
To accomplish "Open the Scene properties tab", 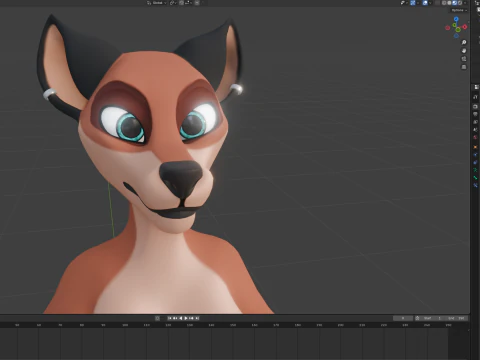I will coord(475,130).
